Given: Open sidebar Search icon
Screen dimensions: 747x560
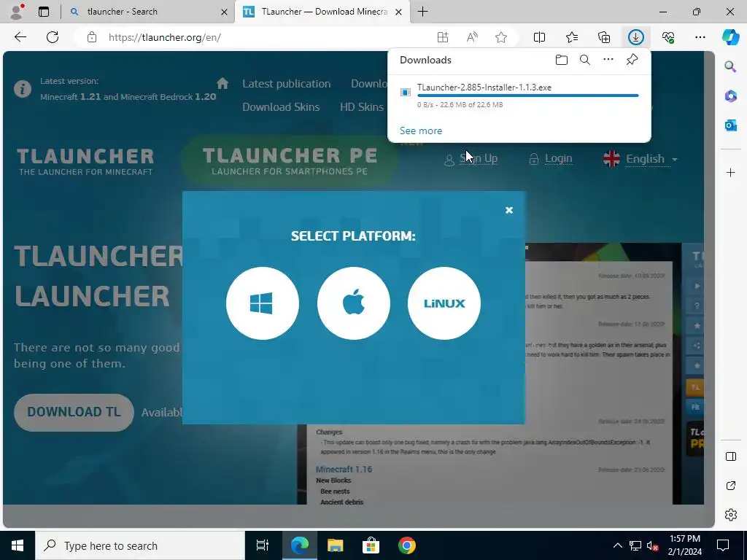Looking at the screenshot, I should coord(730,66).
